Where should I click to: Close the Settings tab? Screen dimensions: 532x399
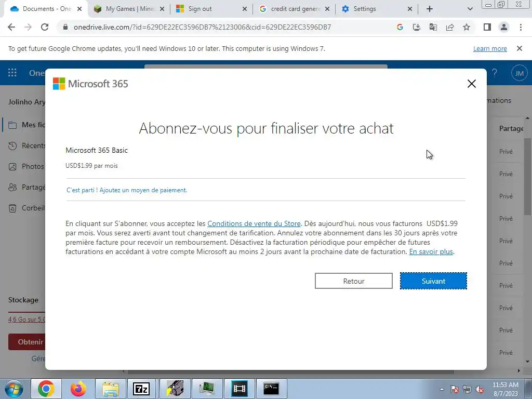click(x=410, y=9)
